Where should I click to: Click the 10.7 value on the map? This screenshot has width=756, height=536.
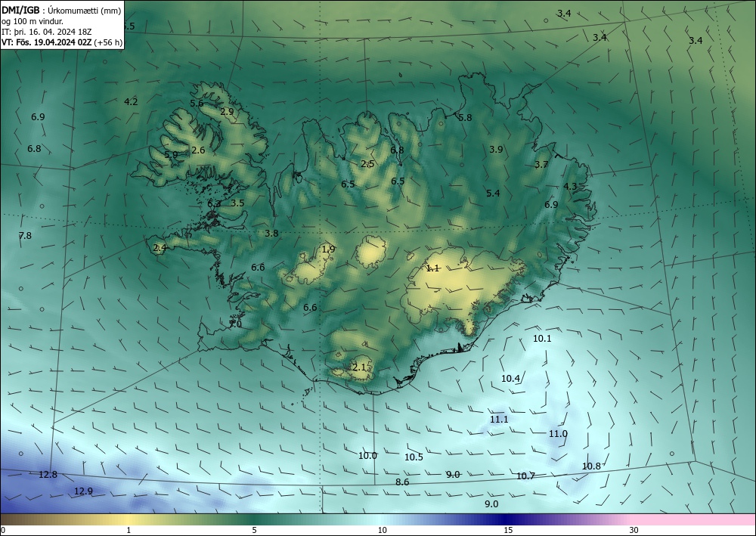[525, 476]
